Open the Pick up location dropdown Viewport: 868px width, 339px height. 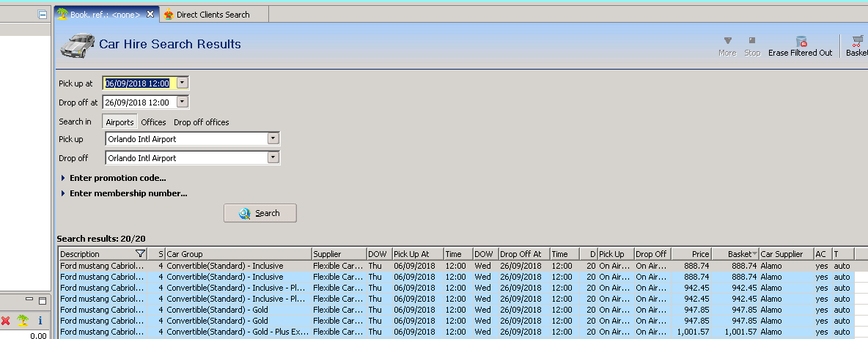[273, 139]
